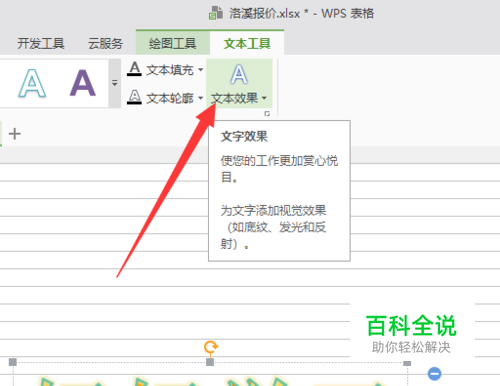Click the 文本填充 label
The height and width of the screenshot is (386, 500).
[x=170, y=70]
